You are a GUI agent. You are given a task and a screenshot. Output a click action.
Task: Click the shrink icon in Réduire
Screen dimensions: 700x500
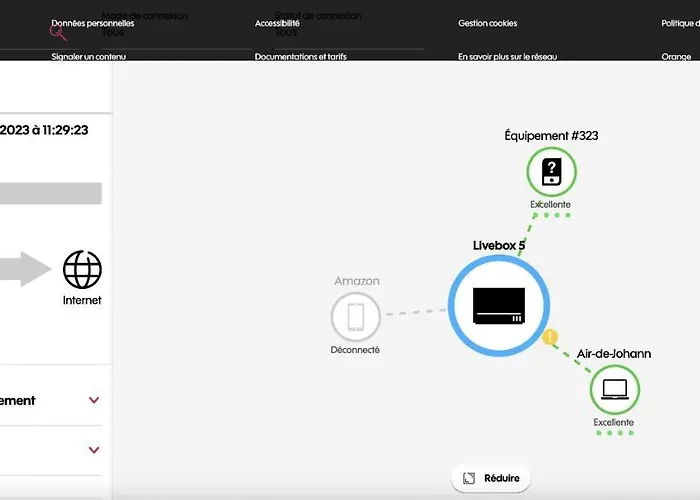(x=469, y=478)
